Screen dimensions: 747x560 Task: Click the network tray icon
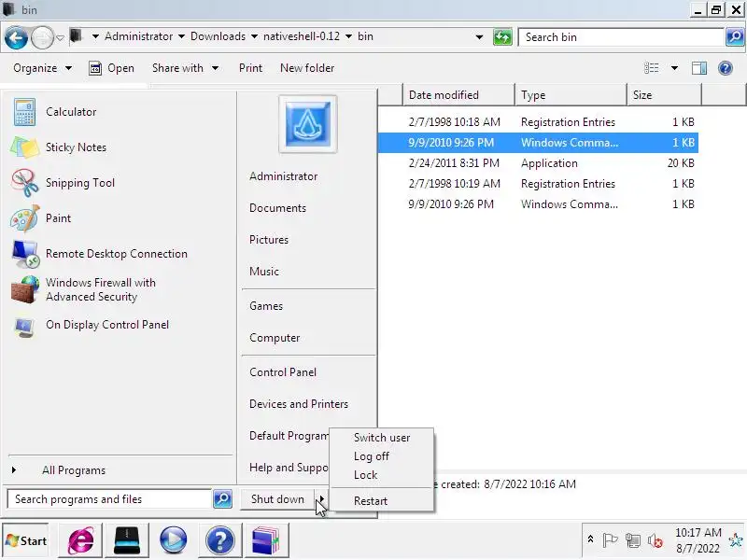point(633,540)
